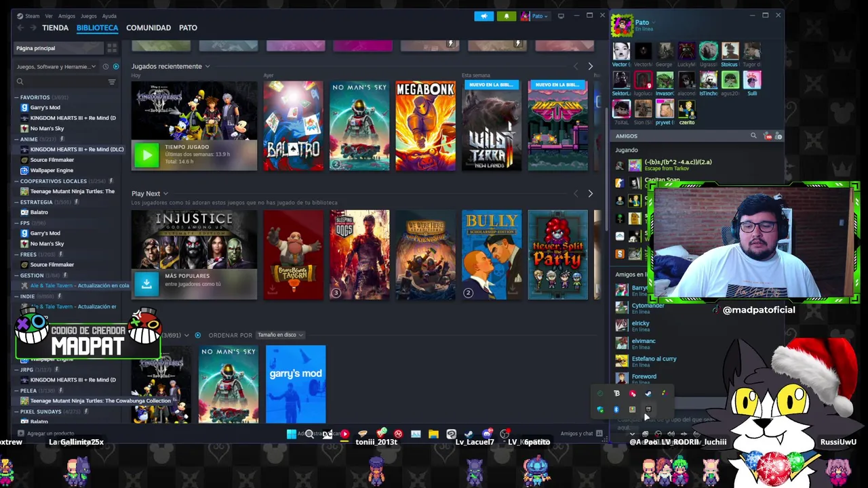Screen dimensions: 868x488
Task: Collapse the ESTRATEGIA category
Action: pos(16,202)
